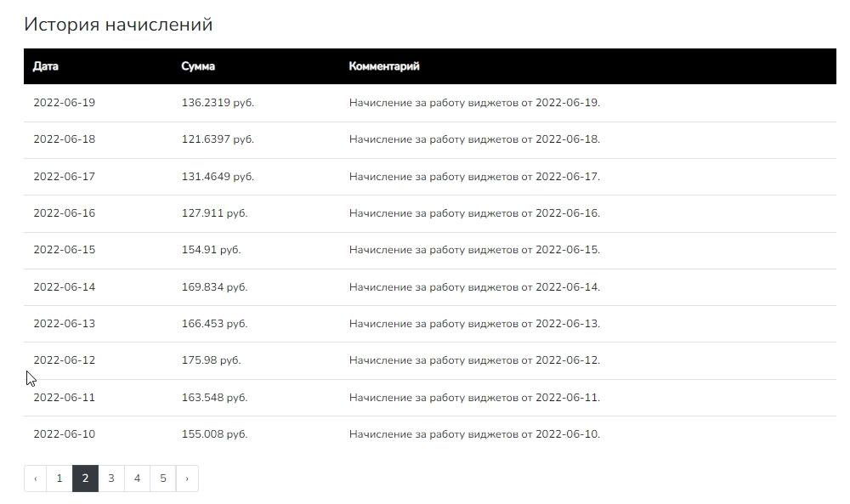Screen dimensions: 850x504
Task: Click the Комментарий column header
Action: 384,66
